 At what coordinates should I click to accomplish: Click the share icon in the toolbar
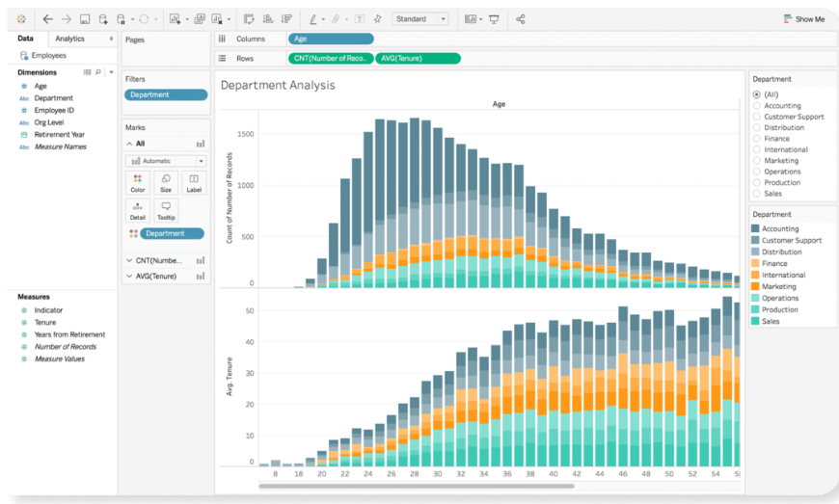[521, 19]
